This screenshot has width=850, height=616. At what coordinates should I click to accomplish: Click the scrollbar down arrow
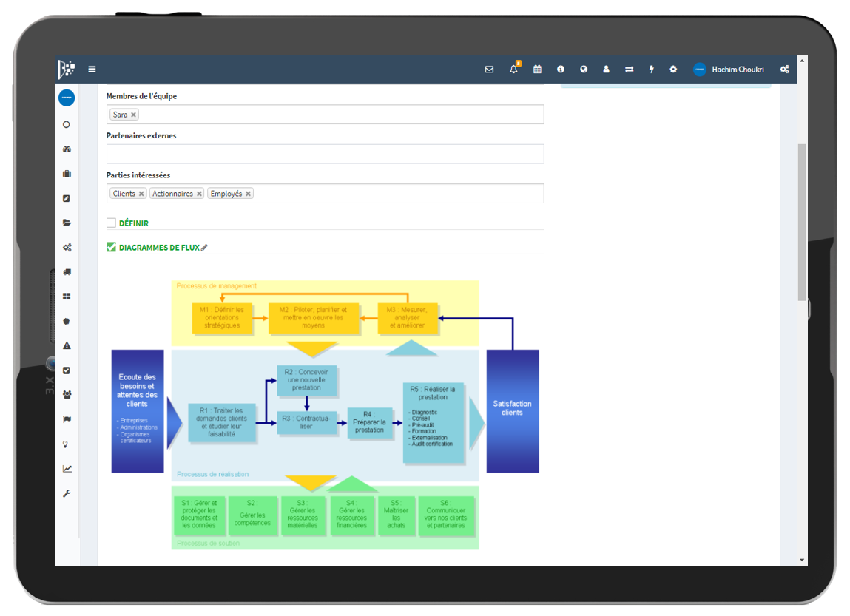click(802, 561)
